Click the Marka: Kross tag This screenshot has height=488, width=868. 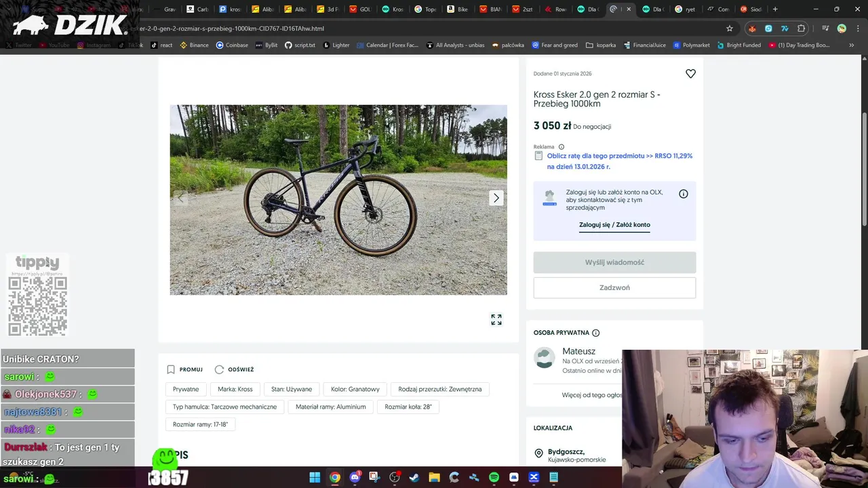coord(235,389)
